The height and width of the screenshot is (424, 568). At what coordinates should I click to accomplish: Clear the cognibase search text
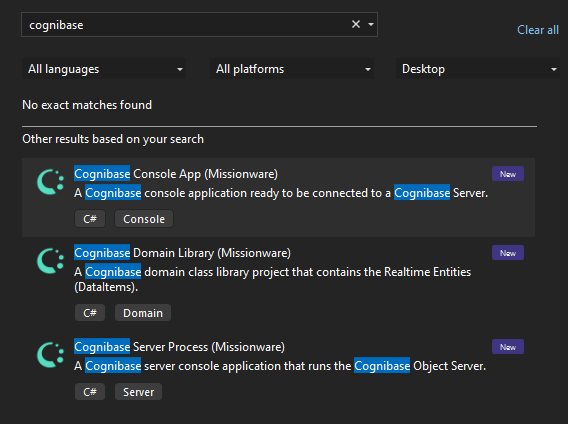(356, 24)
